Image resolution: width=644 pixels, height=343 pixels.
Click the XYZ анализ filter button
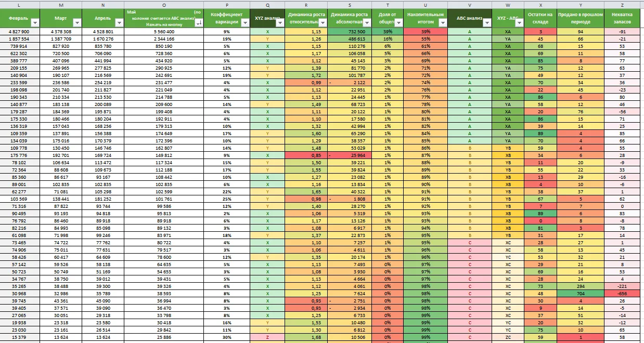point(280,22)
